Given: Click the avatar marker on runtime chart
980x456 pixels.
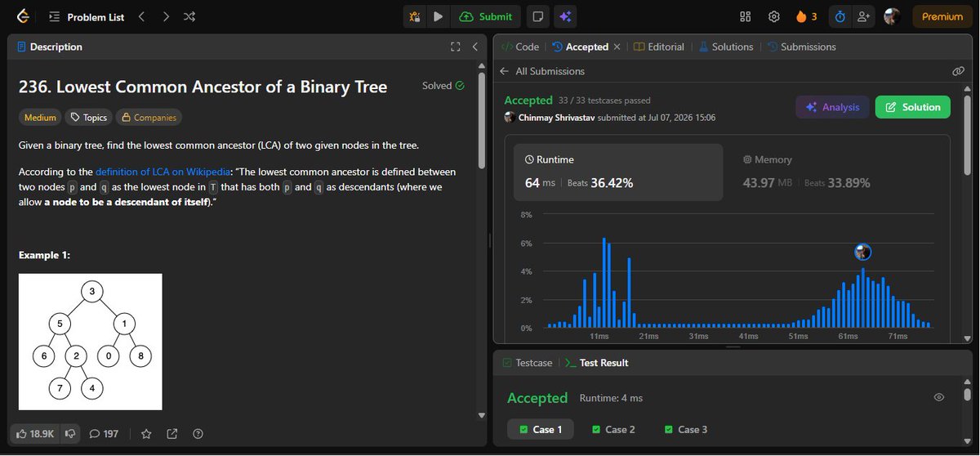Looking at the screenshot, I should (862, 252).
